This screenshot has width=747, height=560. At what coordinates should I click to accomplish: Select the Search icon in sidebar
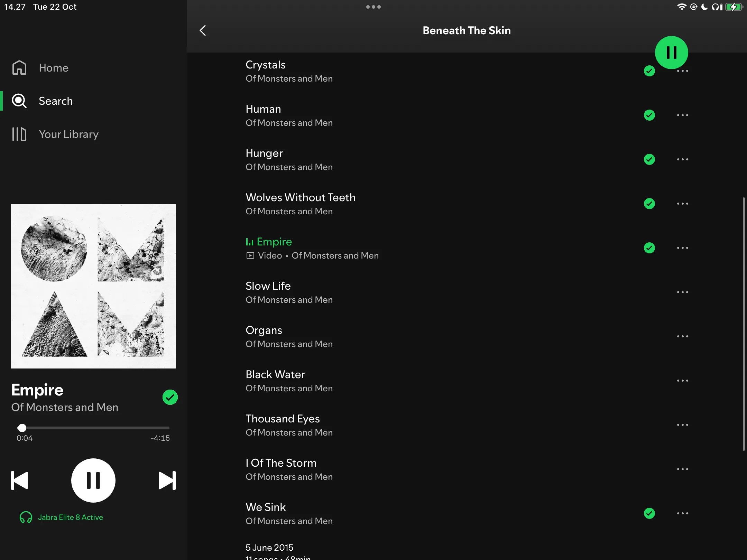(19, 101)
